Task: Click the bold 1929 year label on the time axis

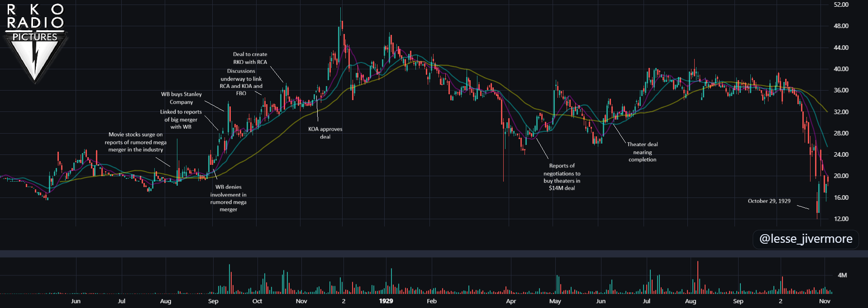Action: pyautogui.click(x=386, y=301)
